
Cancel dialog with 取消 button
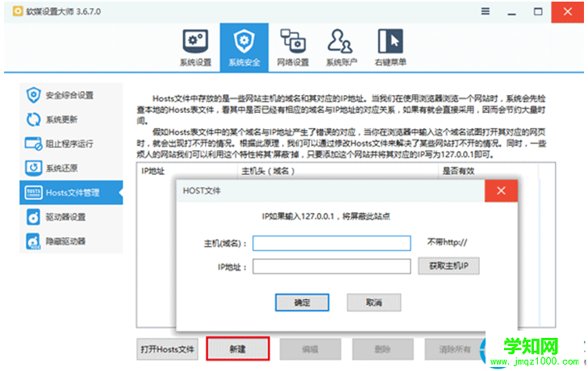point(374,302)
